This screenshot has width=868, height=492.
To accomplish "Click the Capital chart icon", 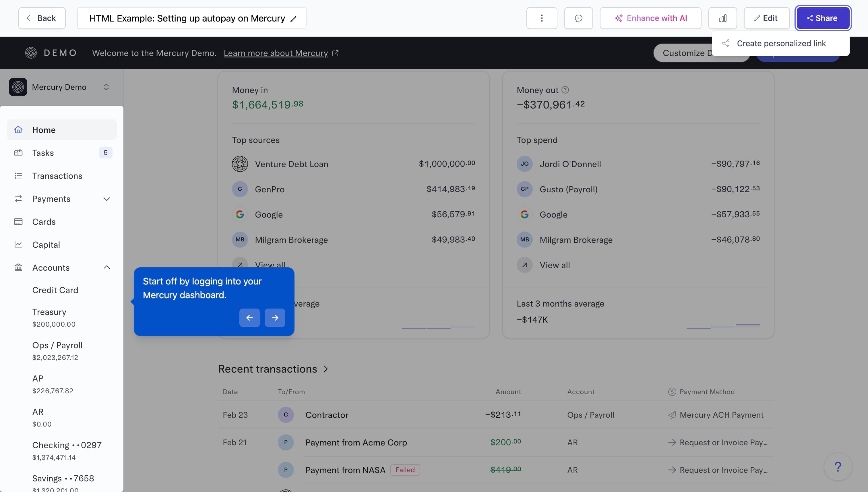I will [x=18, y=244].
